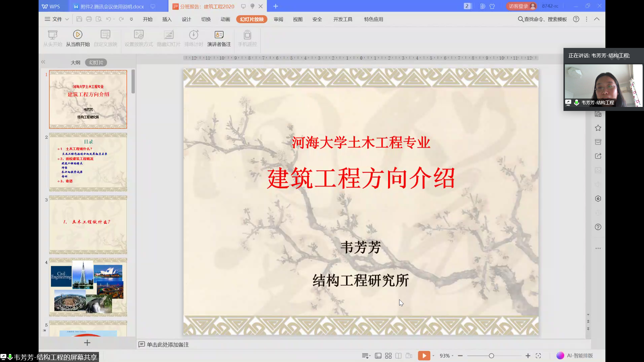This screenshot has height=362, width=644.
Task: Open the 动画 animation ribbon tab
Action: 225,19
